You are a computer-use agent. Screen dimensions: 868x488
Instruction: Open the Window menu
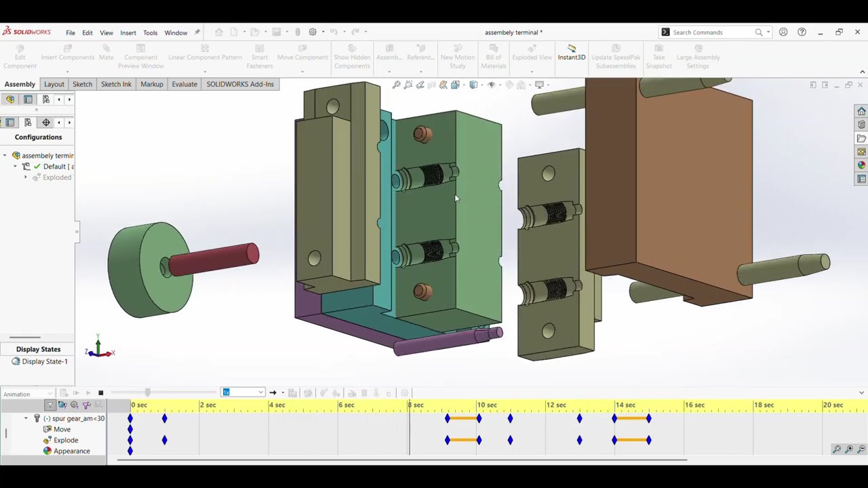(176, 33)
